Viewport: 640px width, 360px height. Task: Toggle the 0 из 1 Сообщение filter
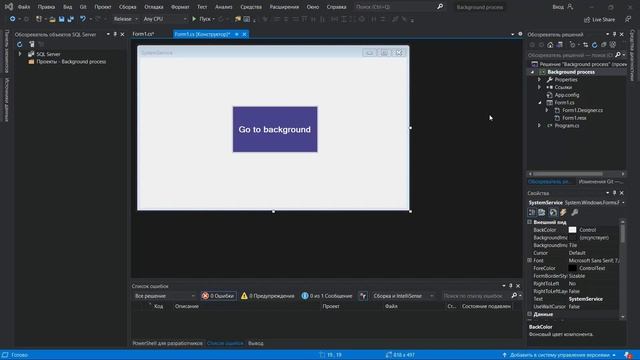327,296
